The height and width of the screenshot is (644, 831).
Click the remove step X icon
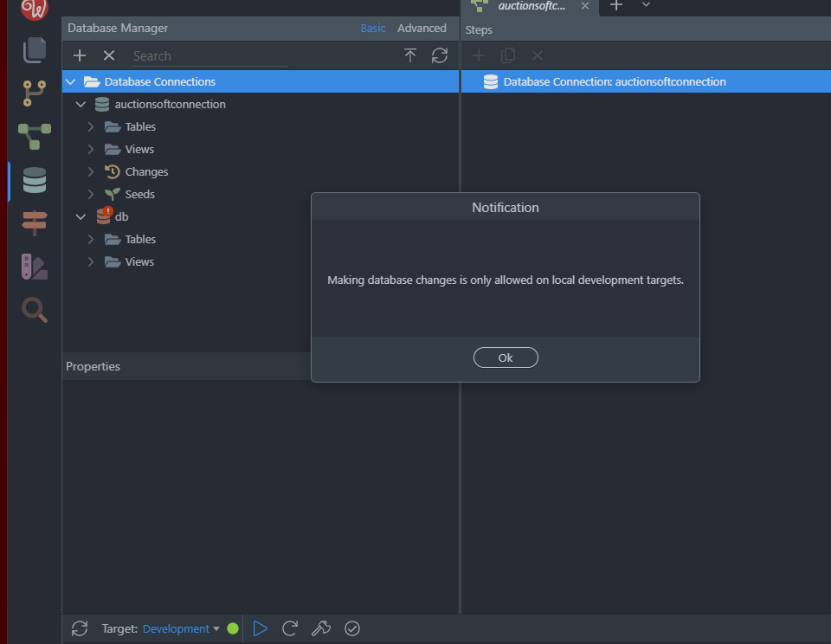(538, 55)
